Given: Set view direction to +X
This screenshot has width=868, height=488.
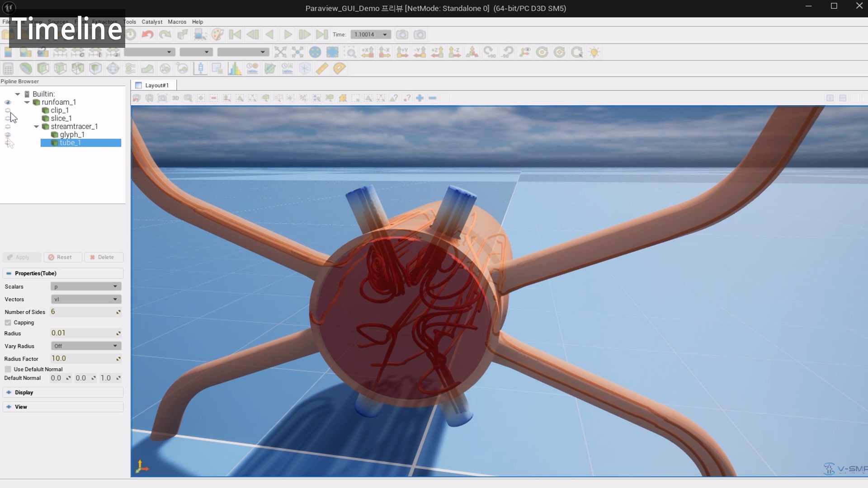Looking at the screenshot, I should click(x=368, y=52).
